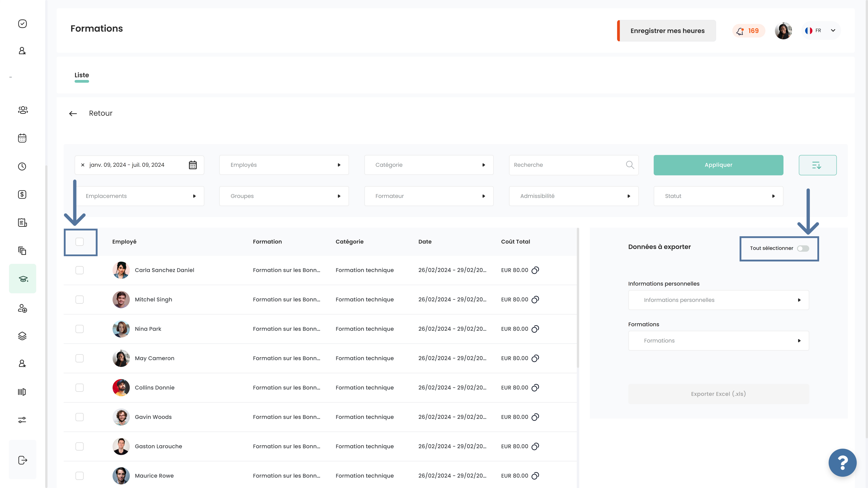Click the logout icon in sidebar
This screenshot has height=488, width=868.
(22, 460)
